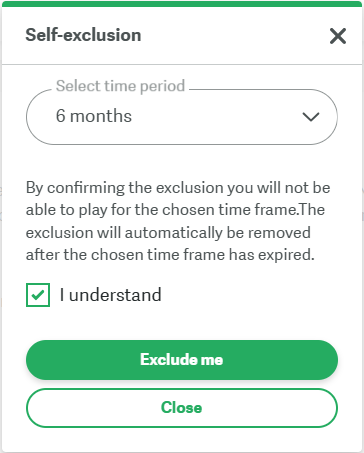
Task: Click the dark X icon beside Self-exclusion
Action: pyautogui.click(x=338, y=36)
